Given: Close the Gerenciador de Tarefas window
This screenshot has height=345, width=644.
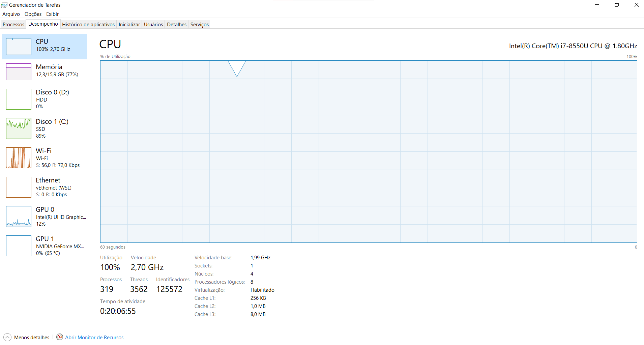Looking at the screenshot, I should 636,5.
